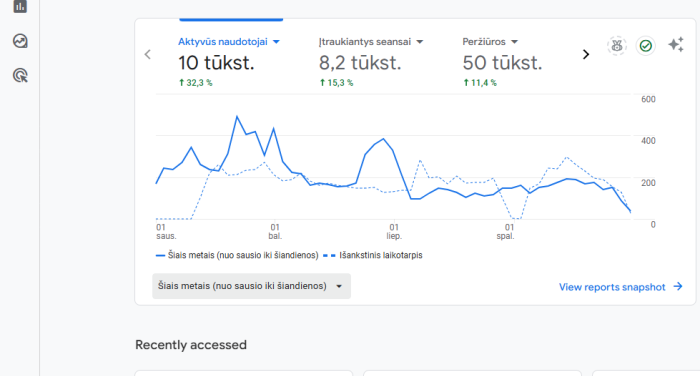
Task: Open the Šiais metais date range dropdown
Action: (x=251, y=286)
